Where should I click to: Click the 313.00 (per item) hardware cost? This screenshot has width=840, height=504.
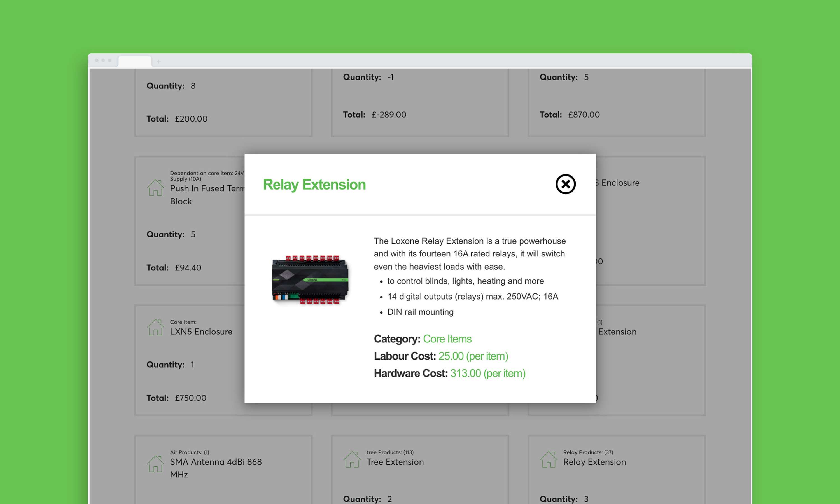[x=488, y=373]
